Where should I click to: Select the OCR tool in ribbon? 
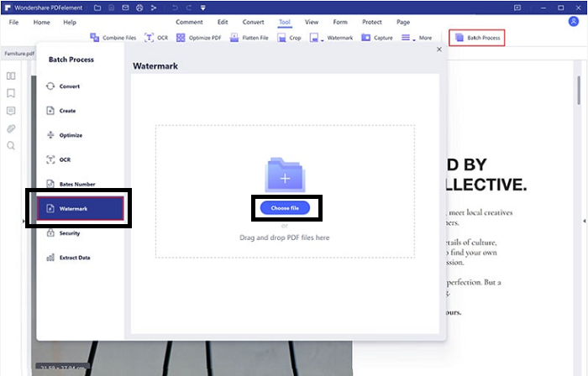click(156, 38)
